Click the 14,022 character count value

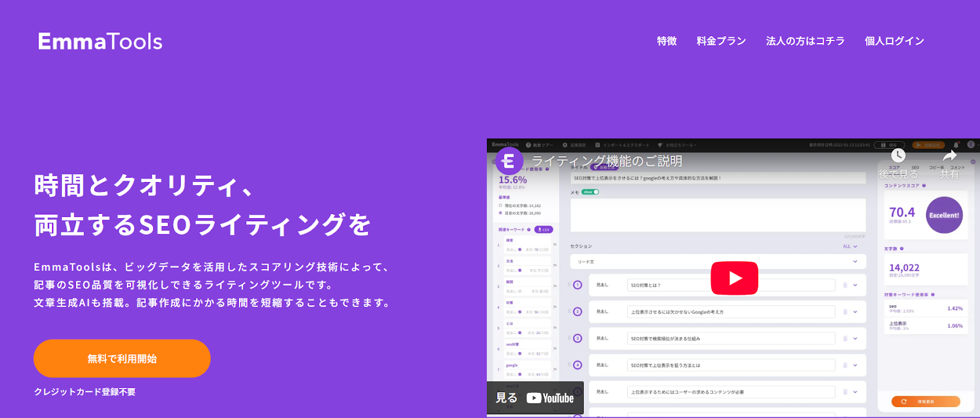pyautogui.click(x=904, y=268)
